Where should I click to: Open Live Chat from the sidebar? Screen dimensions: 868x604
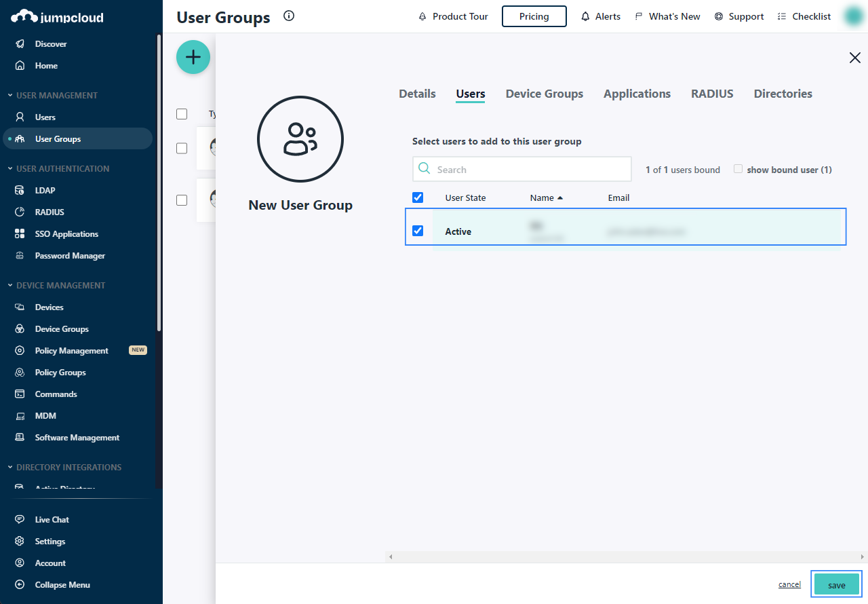click(x=52, y=520)
